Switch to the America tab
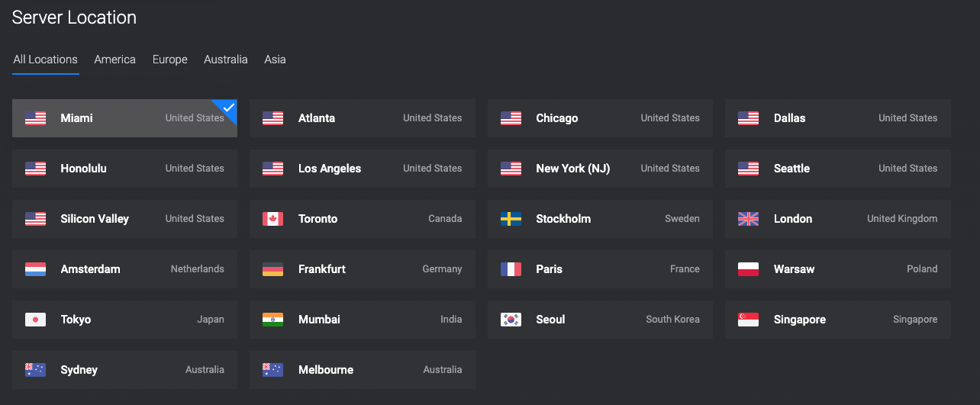 pos(115,59)
